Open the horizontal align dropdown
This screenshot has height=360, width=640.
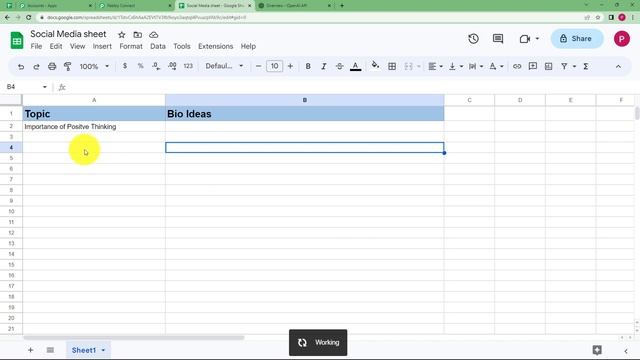pos(436,66)
